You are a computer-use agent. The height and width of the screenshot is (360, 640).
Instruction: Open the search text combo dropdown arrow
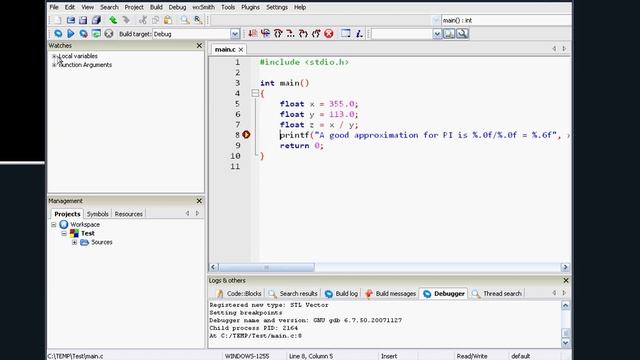click(x=437, y=34)
